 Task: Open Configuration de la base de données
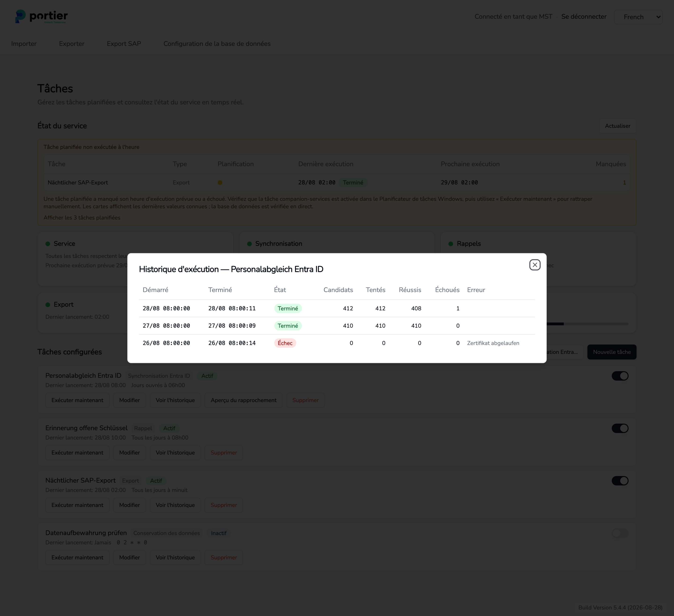click(217, 44)
